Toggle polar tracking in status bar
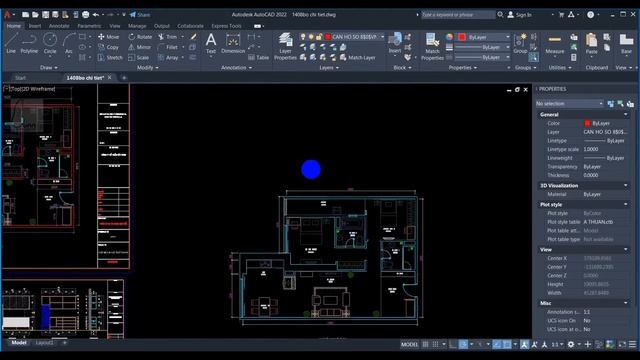 [x=463, y=344]
